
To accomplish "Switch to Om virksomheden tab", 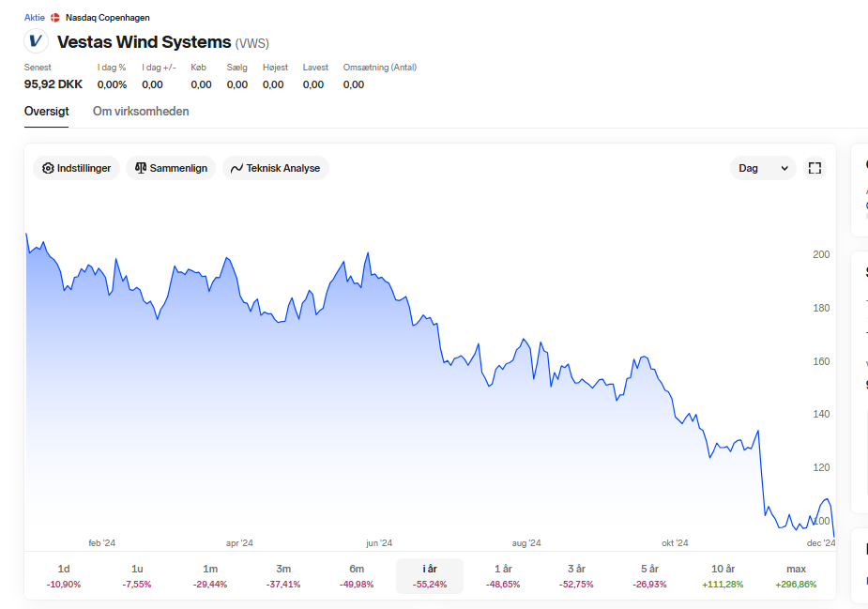I will point(141,112).
